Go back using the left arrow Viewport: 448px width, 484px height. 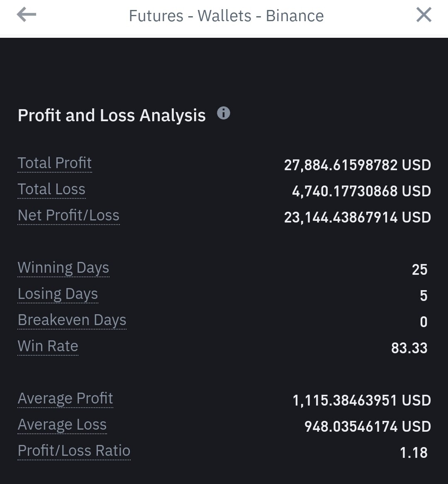(x=27, y=15)
